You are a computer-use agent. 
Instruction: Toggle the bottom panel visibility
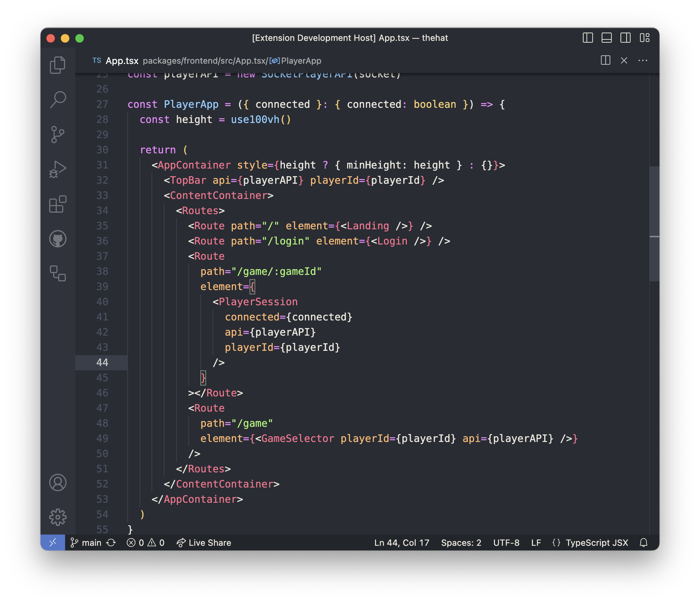(x=606, y=38)
